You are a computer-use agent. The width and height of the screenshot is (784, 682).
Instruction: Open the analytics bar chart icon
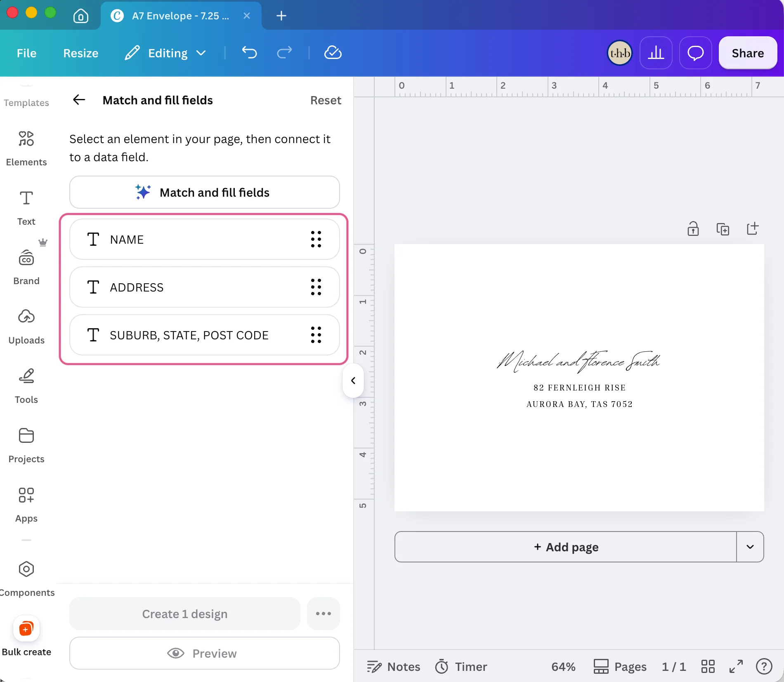656,53
